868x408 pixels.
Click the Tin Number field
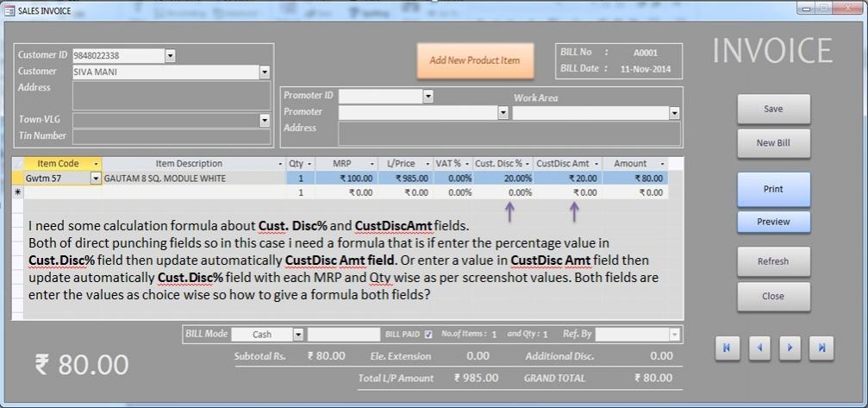(x=172, y=137)
